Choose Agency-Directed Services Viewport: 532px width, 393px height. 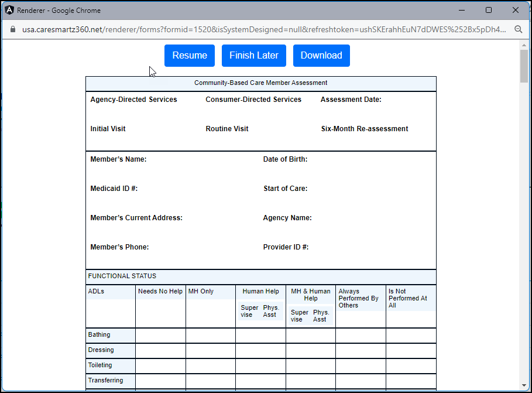133,99
